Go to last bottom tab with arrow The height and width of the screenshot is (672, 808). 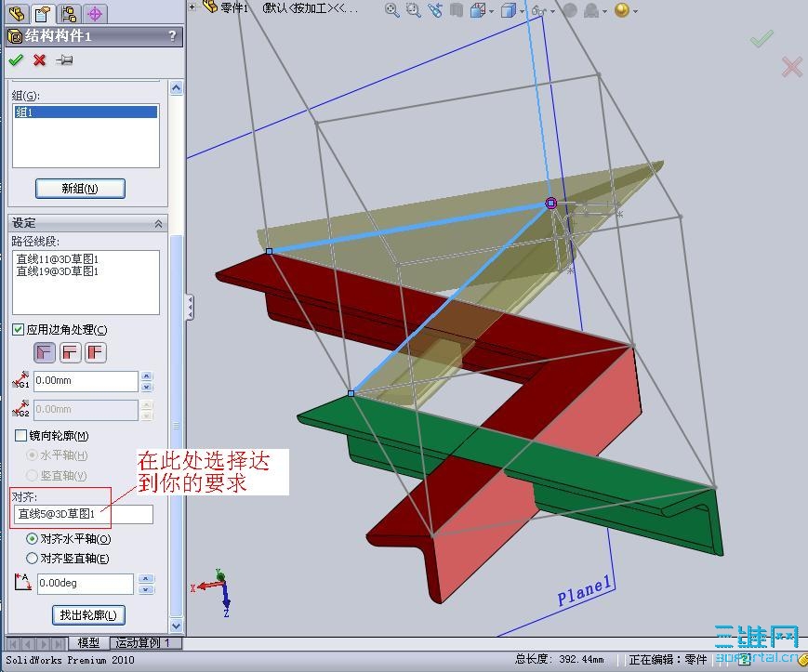coord(60,644)
